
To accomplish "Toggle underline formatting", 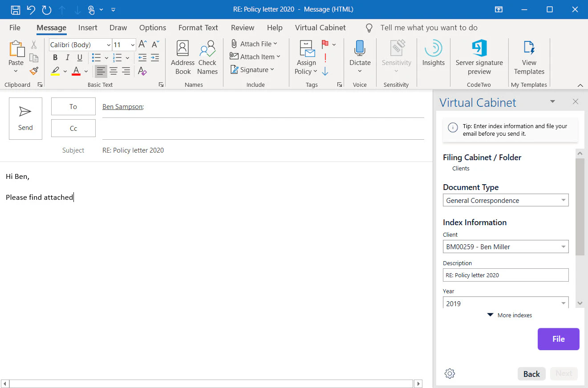I will (x=80, y=57).
